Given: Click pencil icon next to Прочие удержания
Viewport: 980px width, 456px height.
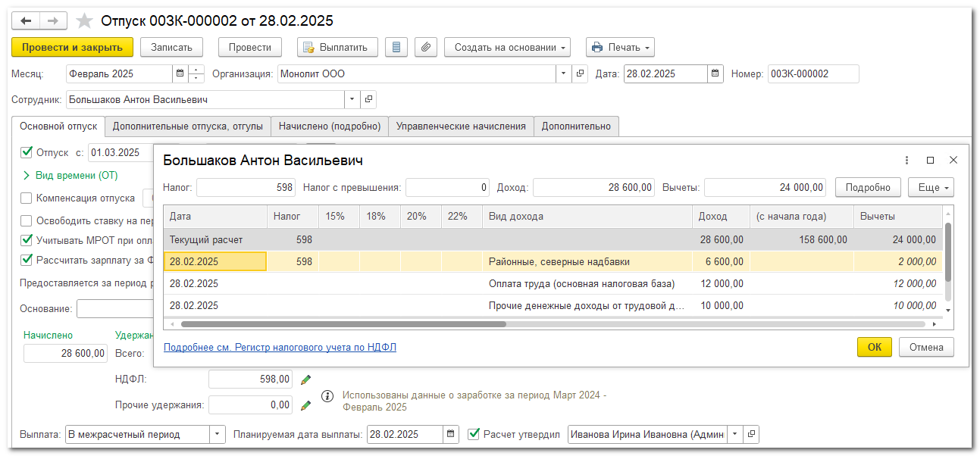Looking at the screenshot, I should pyautogui.click(x=305, y=405).
